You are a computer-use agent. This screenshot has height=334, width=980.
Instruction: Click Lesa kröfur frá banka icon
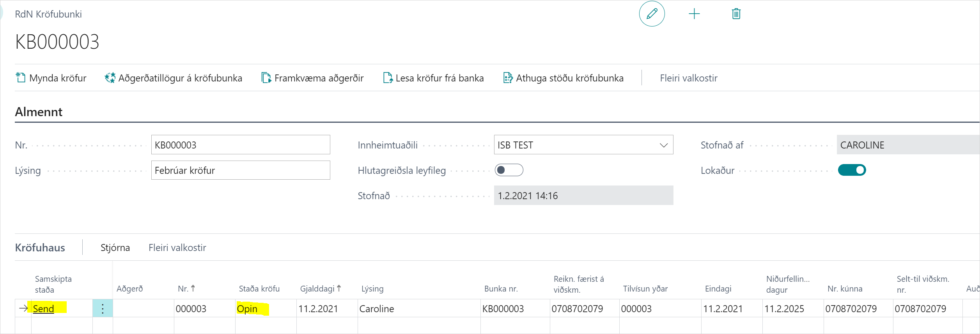[388, 78]
